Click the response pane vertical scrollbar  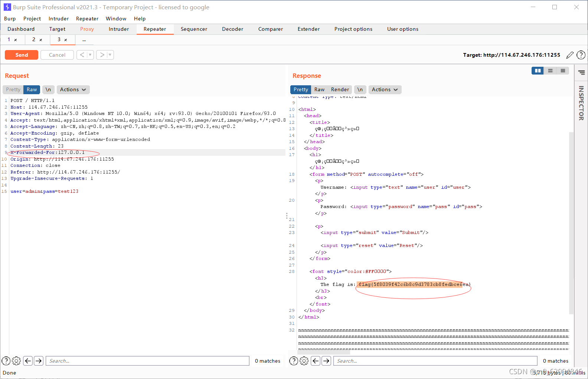pyautogui.click(x=571, y=224)
